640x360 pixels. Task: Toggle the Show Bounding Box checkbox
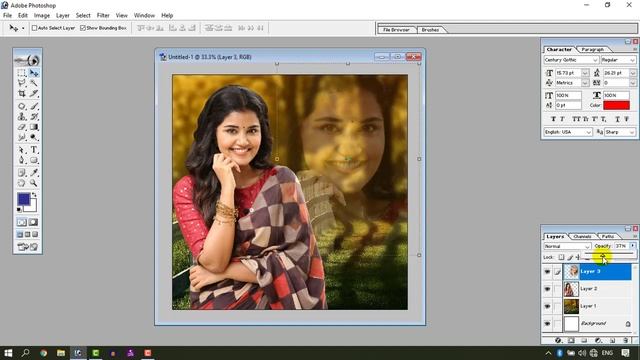(83, 28)
